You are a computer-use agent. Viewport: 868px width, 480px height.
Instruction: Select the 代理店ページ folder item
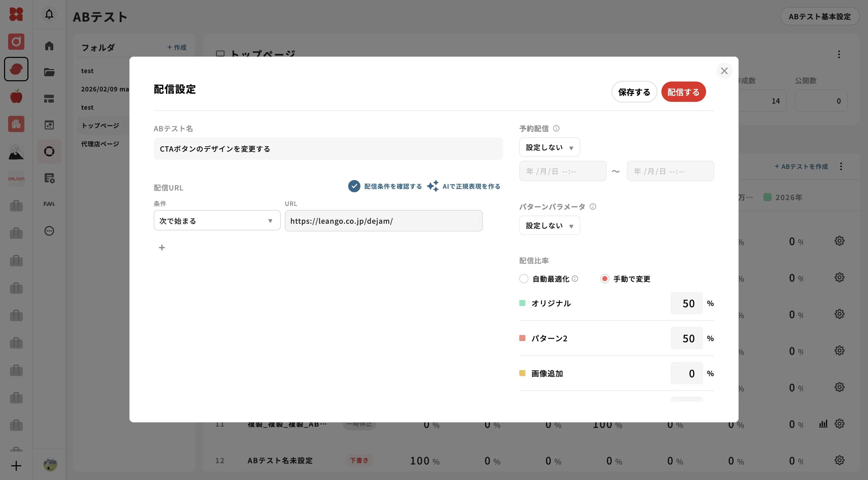click(x=100, y=144)
